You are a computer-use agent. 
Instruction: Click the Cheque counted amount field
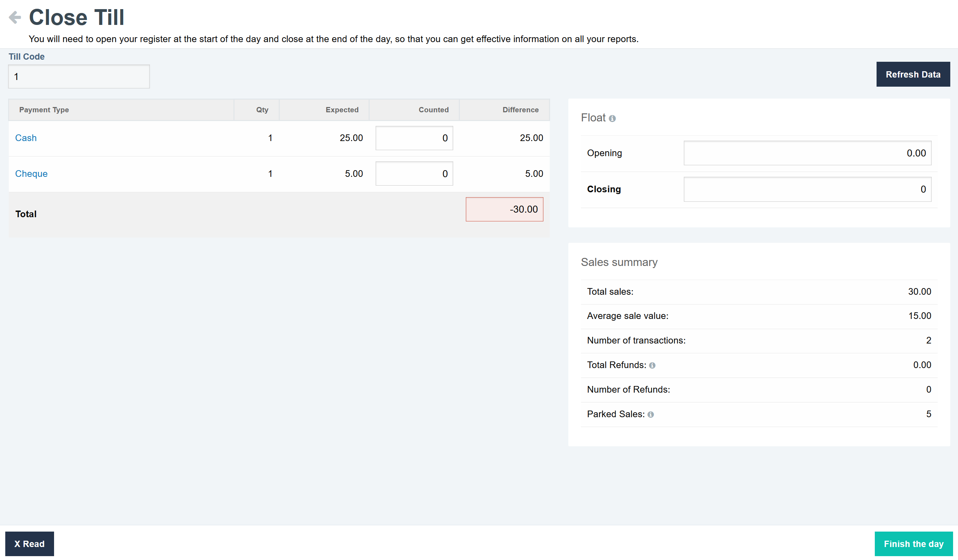[414, 174]
